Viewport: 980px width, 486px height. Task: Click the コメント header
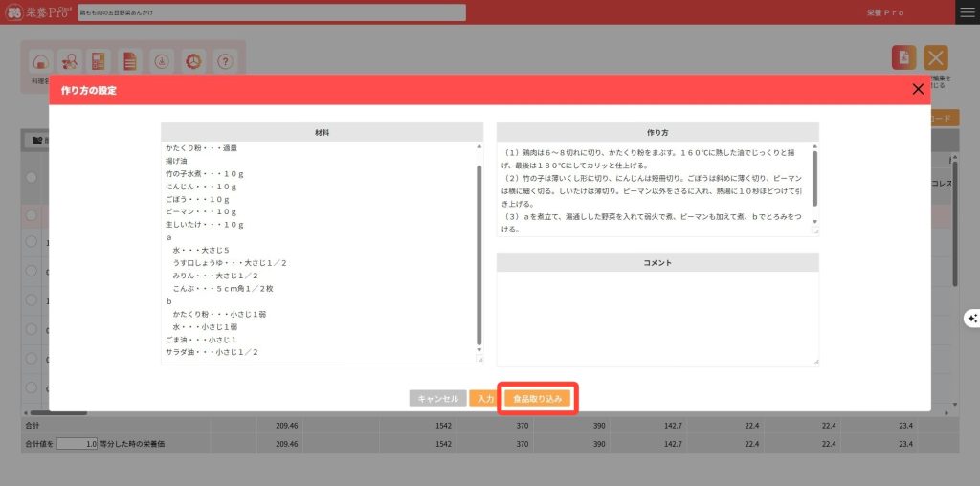click(657, 262)
